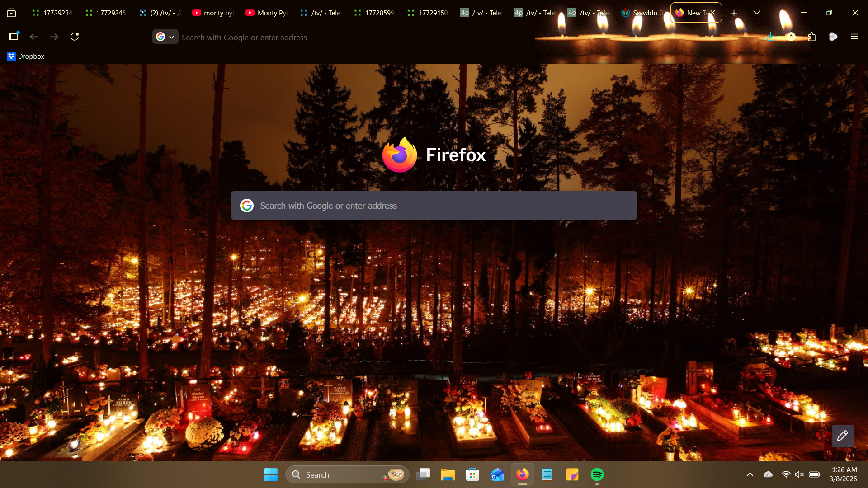Open the Extensions puzzle-piece menu
The image size is (868, 488).
pyautogui.click(x=812, y=37)
